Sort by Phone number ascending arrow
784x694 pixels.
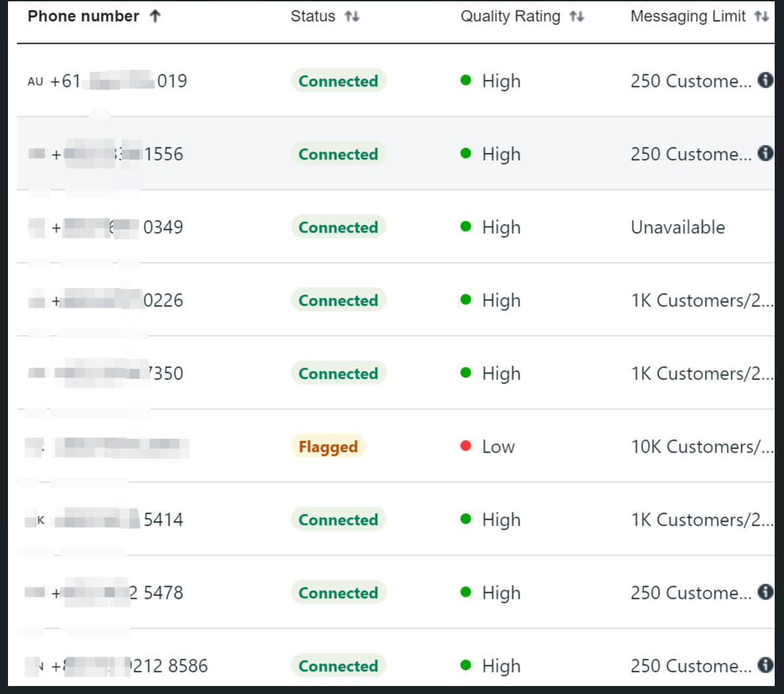[x=155, y=17]
